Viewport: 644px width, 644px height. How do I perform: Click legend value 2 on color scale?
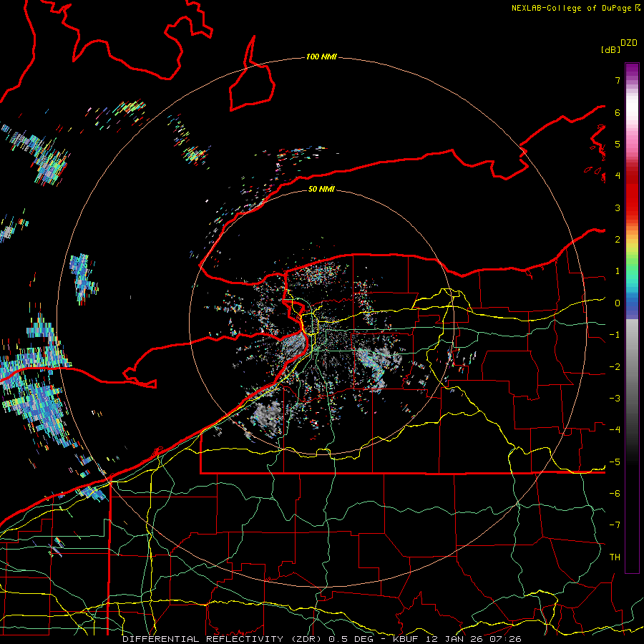pos(618,240)
